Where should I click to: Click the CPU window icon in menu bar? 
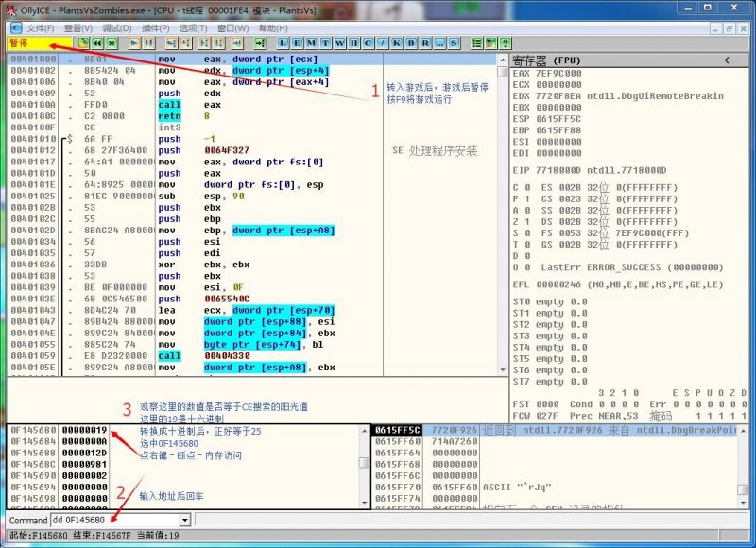pyautogui.click(x=16, y=28)
